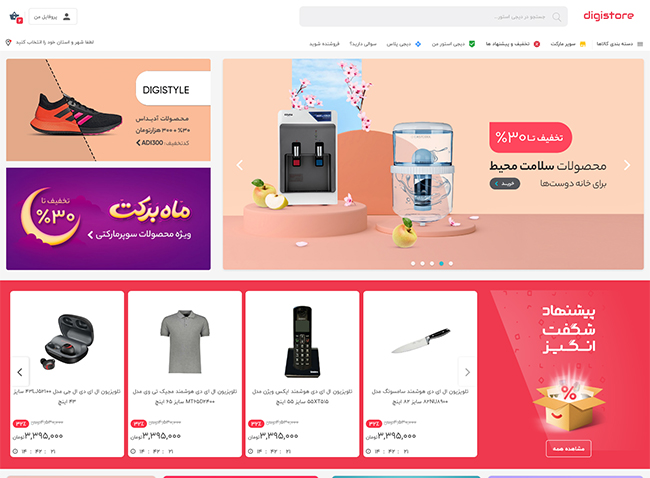The image size is (650, 478).
Task: Click the search magnifier icon
Action: pos(557,17)
